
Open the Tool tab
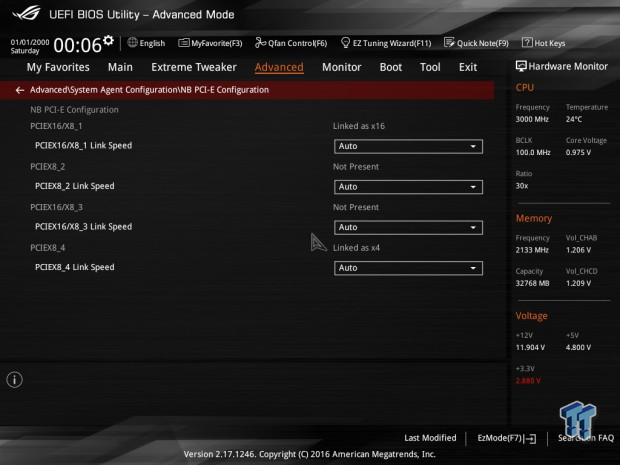tap(430, 67)
